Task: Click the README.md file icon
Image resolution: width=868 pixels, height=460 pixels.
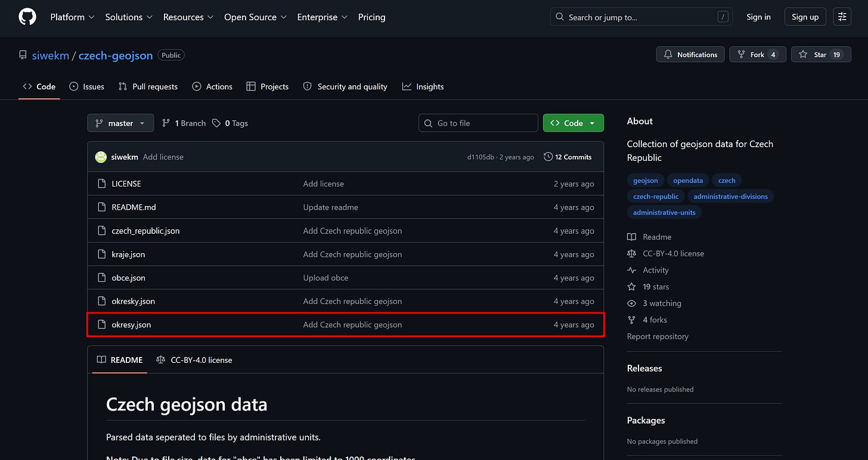Action: pyautogui.click(x=101, y=207)
